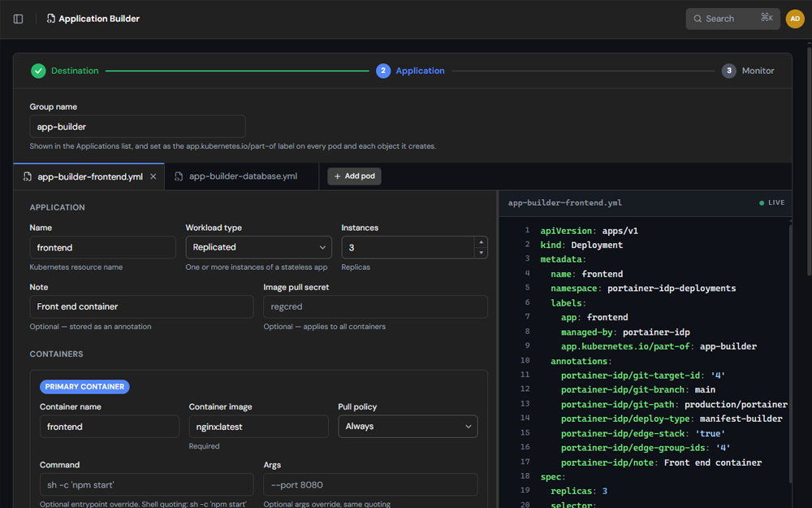Viewport: 812px width, 508px height.
Task: Click the Instances number field
Action: tap(408, 248)
